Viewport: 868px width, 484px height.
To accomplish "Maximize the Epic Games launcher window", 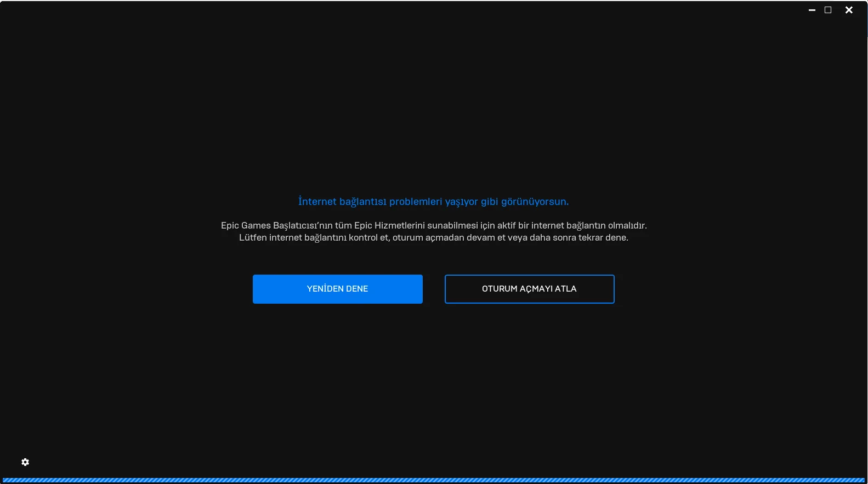I will 828,10.
